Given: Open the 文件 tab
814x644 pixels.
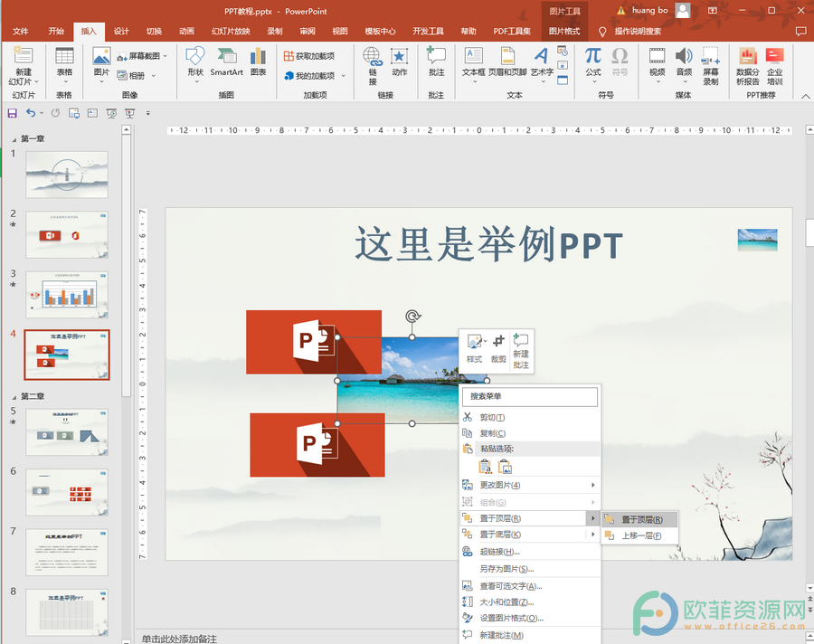Looking at the screenshot, I should pos(20,31).
